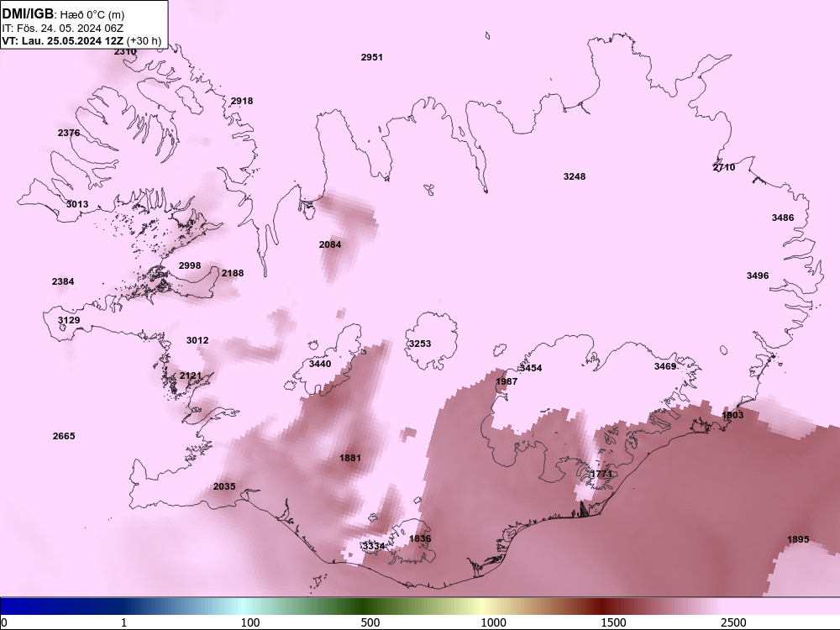Click the 3013 value label
The height and width of the screenshot is (630, 840).
point(77,204)
